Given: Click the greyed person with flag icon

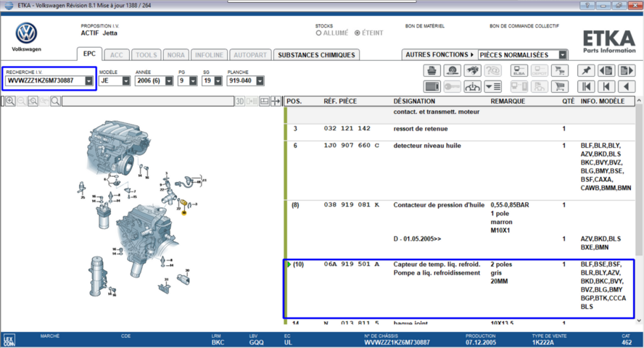Looking at the screenshot, I should (x=539, y=86).
